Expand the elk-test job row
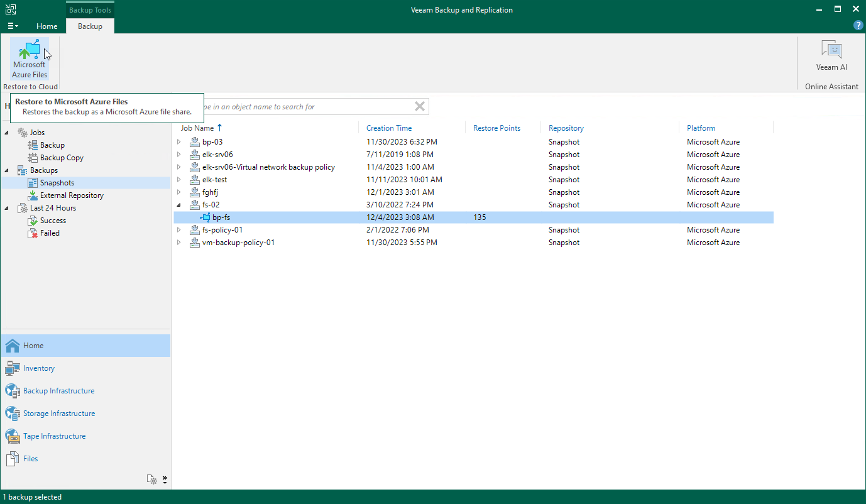This screenshot has height=504, width=866. coord(178,180)
